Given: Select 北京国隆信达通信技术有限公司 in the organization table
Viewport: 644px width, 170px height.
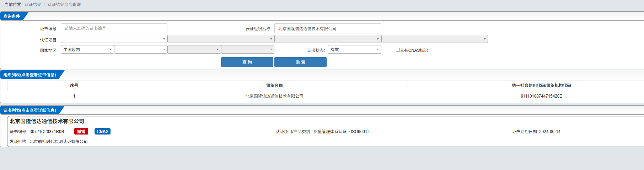Looking at the screenshot, I should pyautogui.click(x=274, y=96).
